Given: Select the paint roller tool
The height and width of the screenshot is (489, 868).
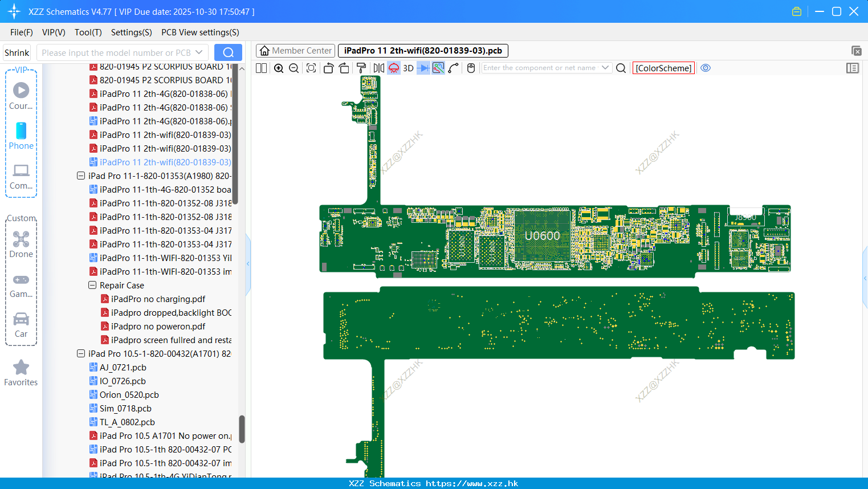Looking at the screenshot, I should point(361,68).
